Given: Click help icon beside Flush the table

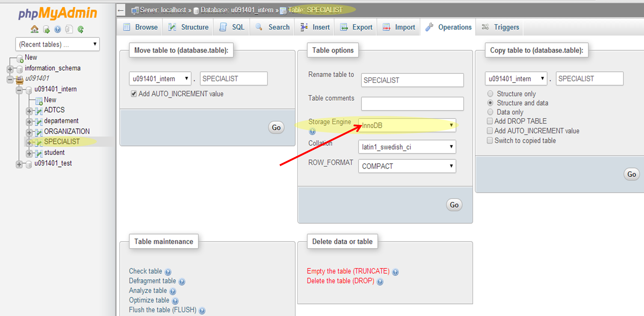Looking at the screenshot, I should (x=202, y=311).
